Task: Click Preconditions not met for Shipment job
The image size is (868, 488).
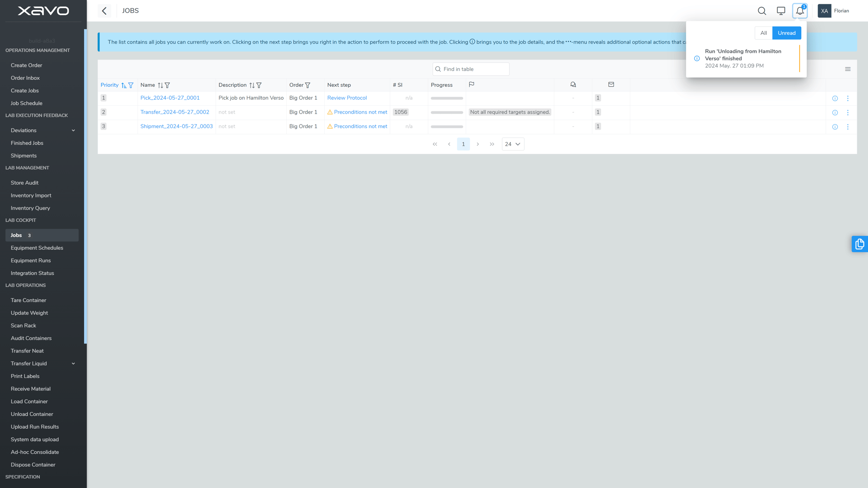Action: pos(357,127)
